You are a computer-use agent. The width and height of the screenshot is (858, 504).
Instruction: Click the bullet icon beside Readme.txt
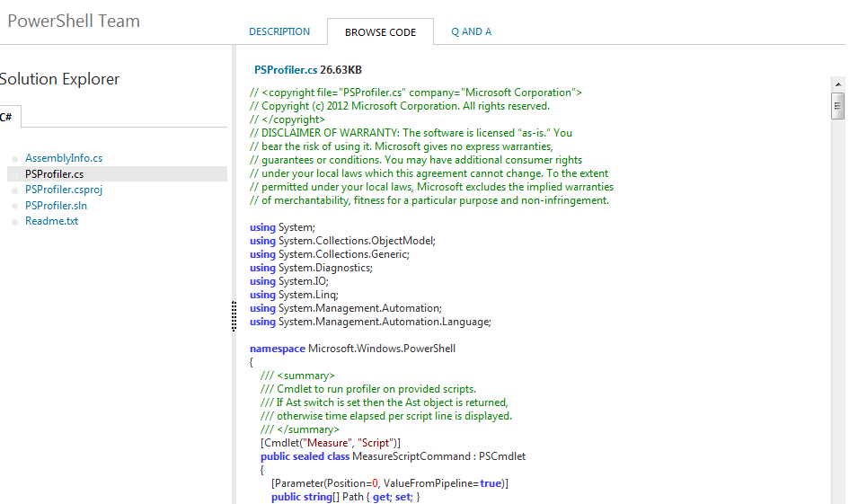15,222
